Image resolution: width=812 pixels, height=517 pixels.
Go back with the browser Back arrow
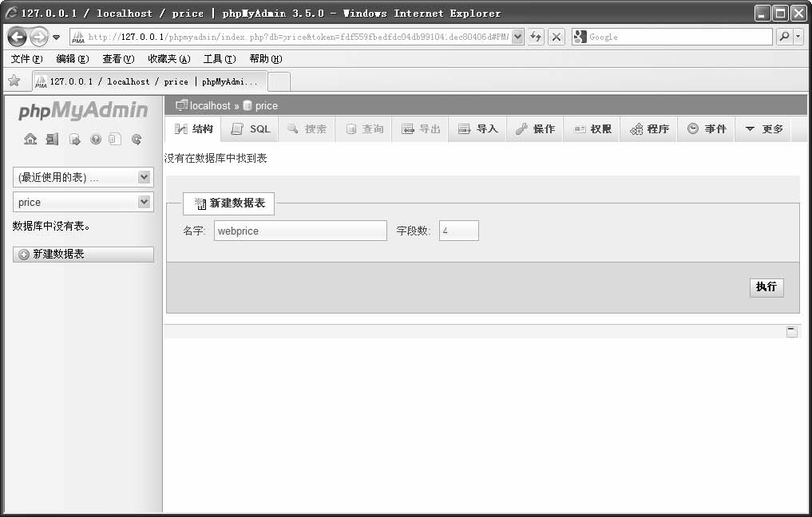(x=17, y=37)
